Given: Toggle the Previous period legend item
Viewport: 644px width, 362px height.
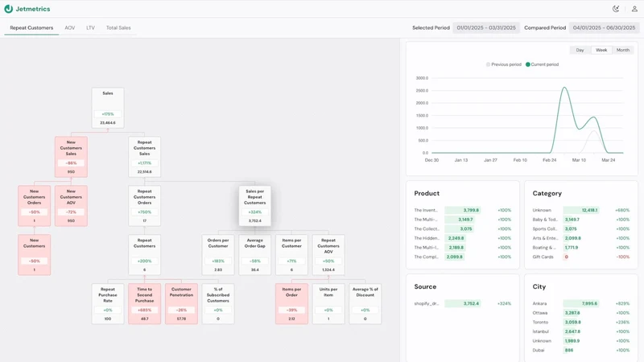Looking at the screenshot, I should (x=504, y=64).
